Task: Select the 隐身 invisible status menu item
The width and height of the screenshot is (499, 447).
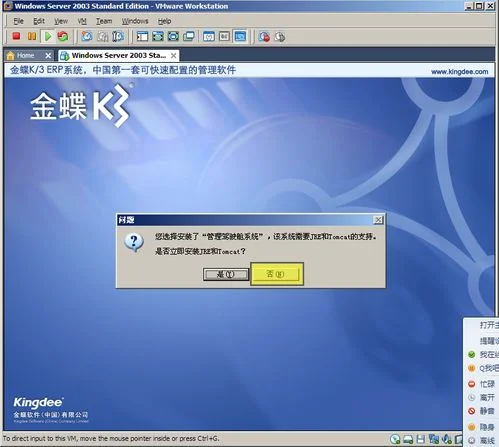Action: pos(482,427)
